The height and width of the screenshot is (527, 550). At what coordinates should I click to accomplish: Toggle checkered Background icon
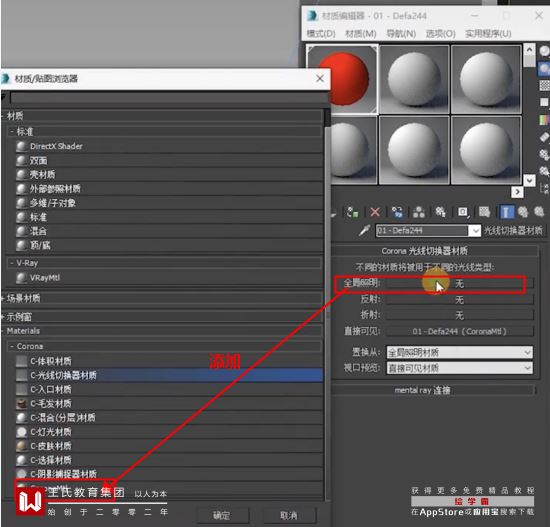(x=544, y=85)
